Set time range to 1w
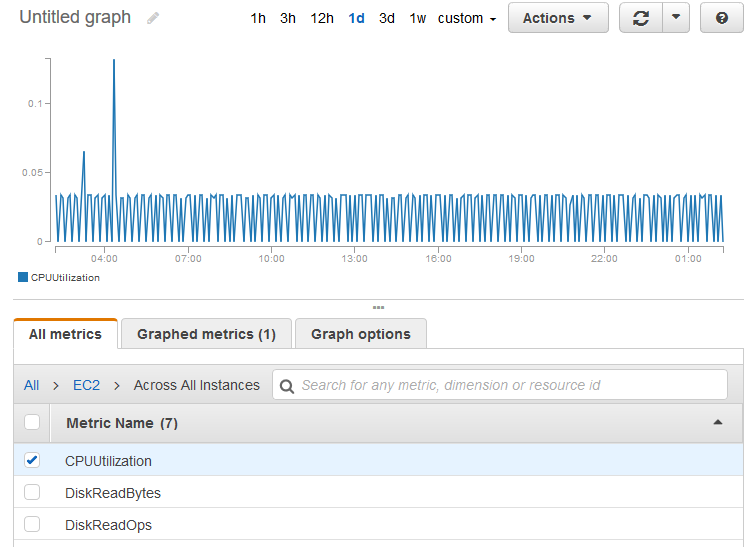Screen dimensions: 750x547 (x=417, y=19)
